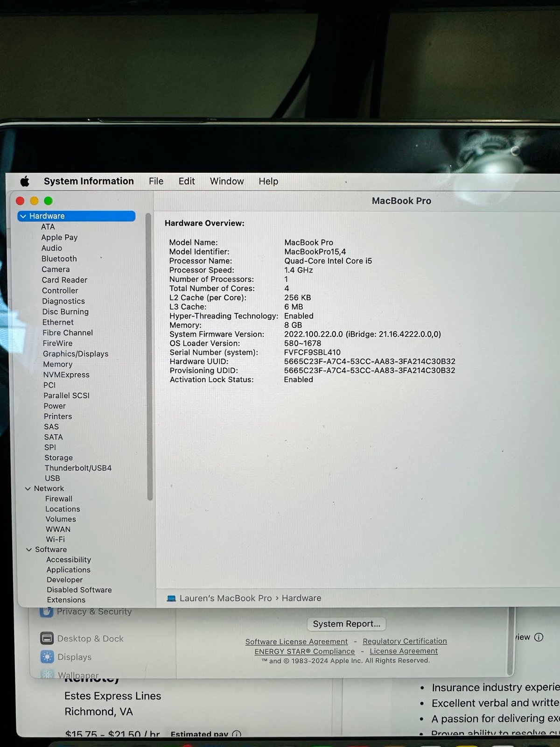Select Card Reader in the sidebar
Screen dimensions: 560x747
click(x=64, y=280)
